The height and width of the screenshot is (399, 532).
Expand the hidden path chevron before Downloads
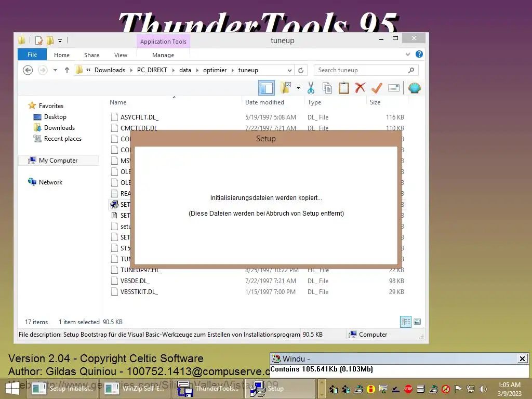point(88,70)
